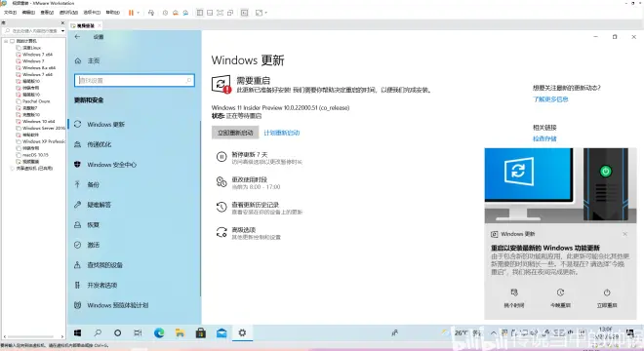Open the Snapshot Manager toolbar icon
The width and height of the screenshot is (644, 351).
(x=185, y=13)
